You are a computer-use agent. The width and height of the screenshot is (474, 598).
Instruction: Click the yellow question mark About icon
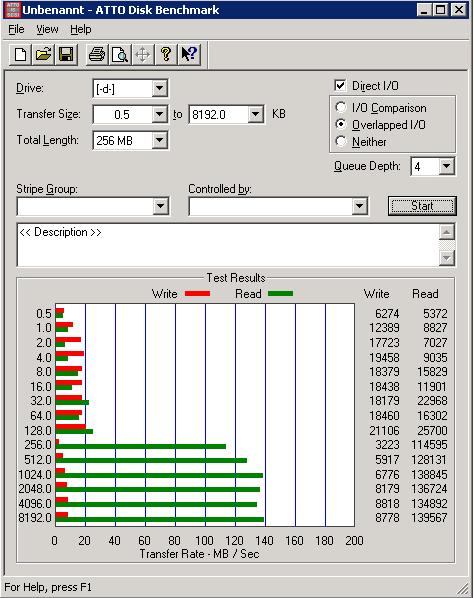click(165, 54)
